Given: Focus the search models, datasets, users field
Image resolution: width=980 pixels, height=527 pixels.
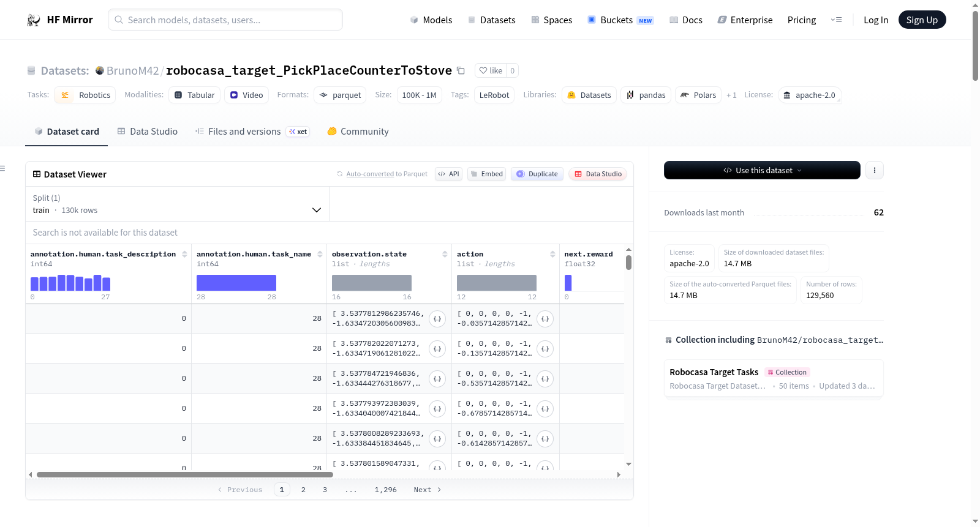Looking at the screenshot, I should point(225,20).
